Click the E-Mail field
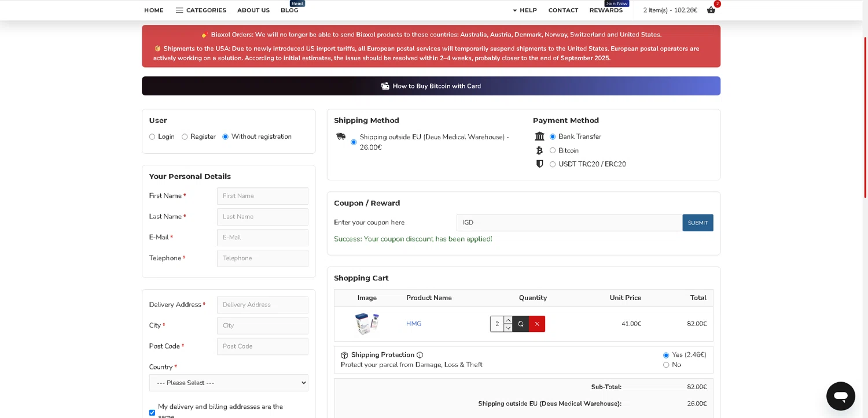Viewport: 868px width, 418px height. [x=263, y=238]
